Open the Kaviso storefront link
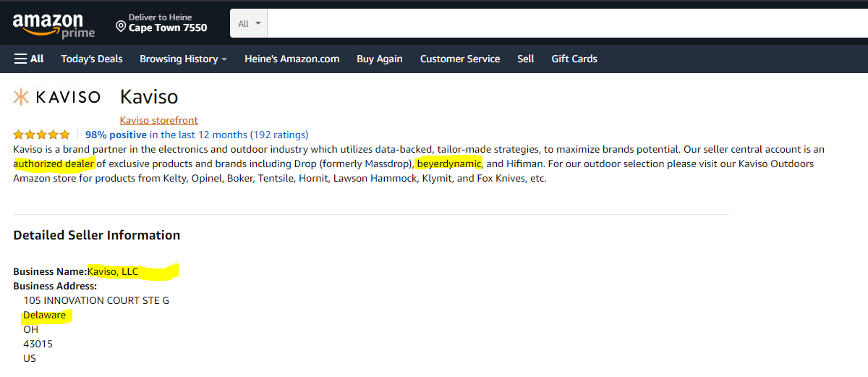 tap(158, 120)
